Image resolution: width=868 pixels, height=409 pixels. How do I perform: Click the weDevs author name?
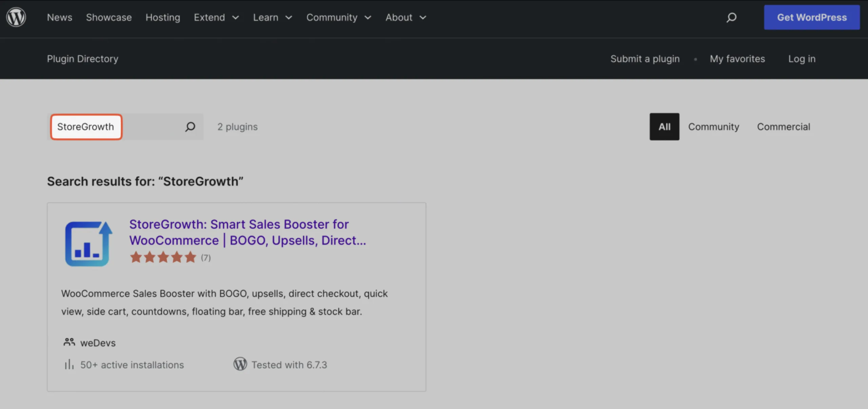pyautogui.click(x=98, y=343)
